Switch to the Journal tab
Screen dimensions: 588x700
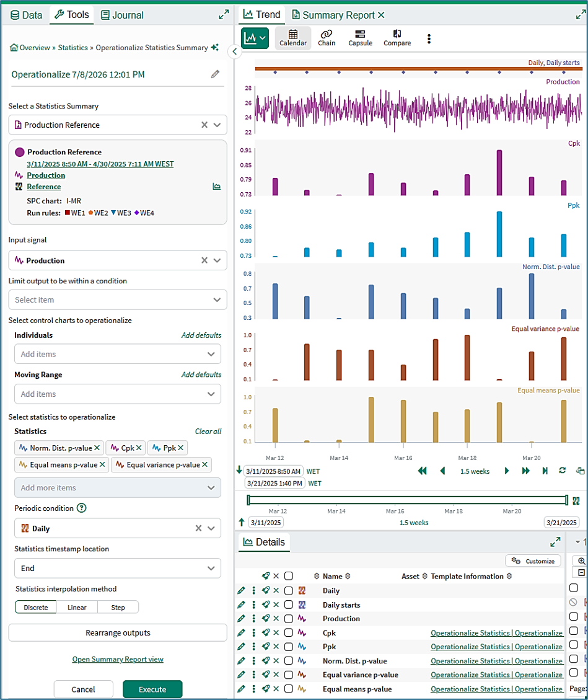click(122, 15)
